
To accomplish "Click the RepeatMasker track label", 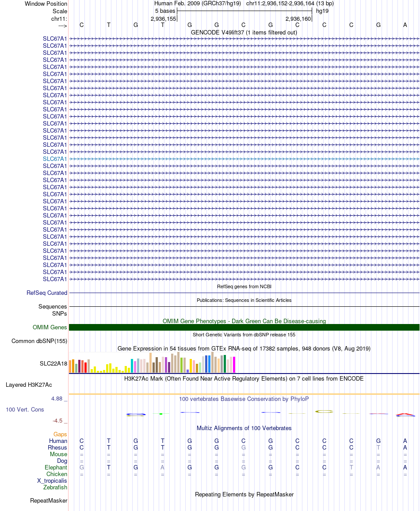I will [49, 500].
